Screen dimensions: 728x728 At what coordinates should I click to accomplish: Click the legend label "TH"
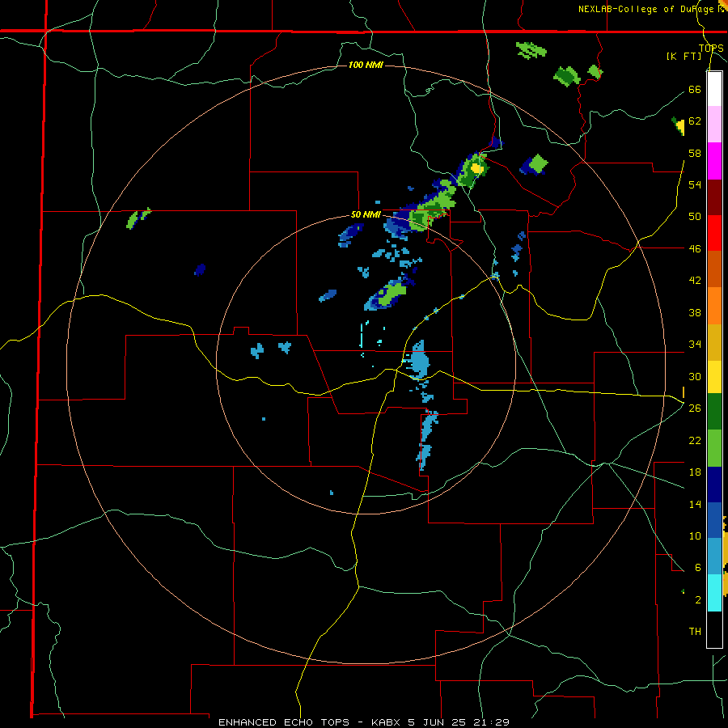pos(695,632)
